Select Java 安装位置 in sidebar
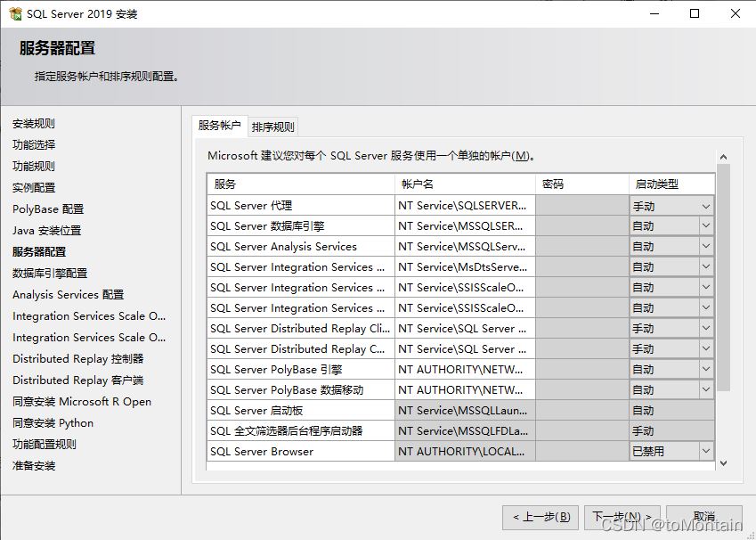 (x=47, y=230)
